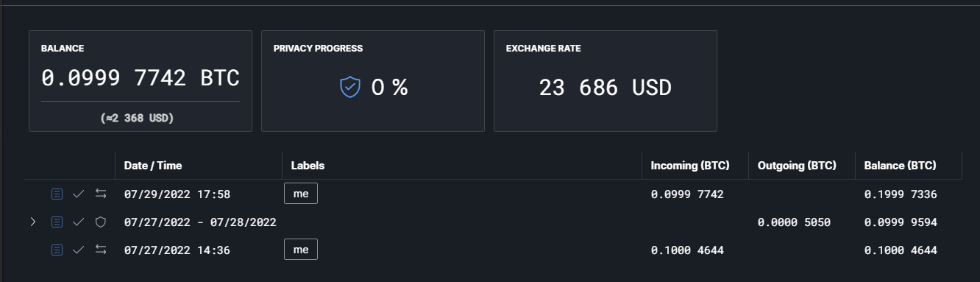Screen dimensions: 980x282
Task: Click confirmed checkmark on 07/29/2022 row
Action: 79,194
